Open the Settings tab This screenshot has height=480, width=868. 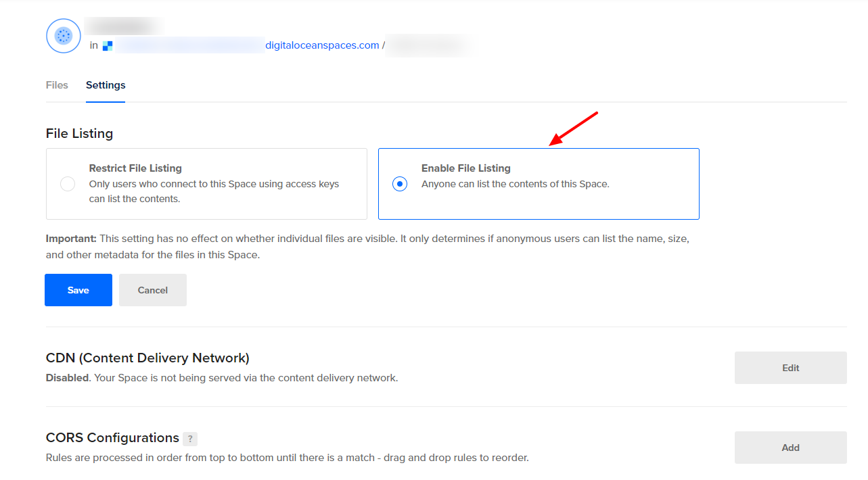coord(106,85)
